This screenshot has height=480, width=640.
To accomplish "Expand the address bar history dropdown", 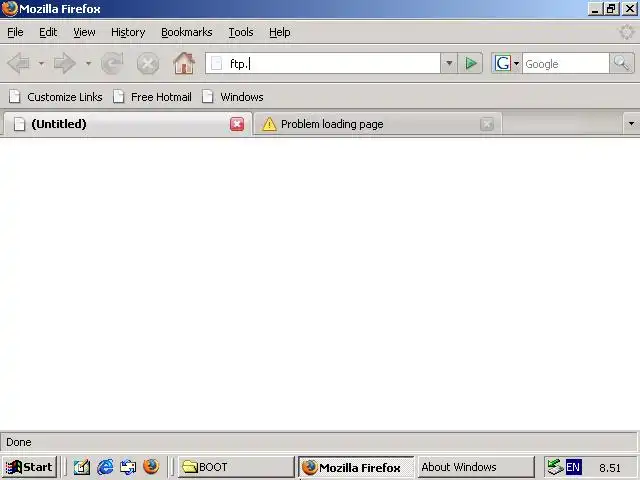I will coord(449,63).
